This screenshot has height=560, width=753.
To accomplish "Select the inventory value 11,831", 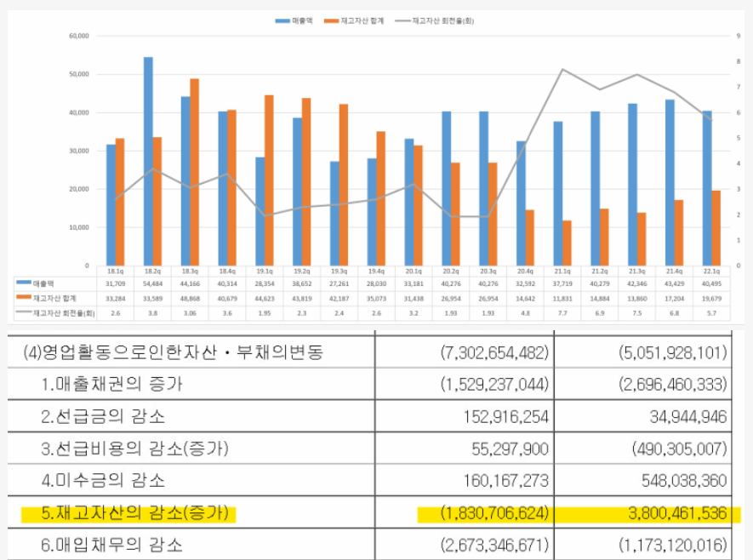I will [x=562, y=299].
